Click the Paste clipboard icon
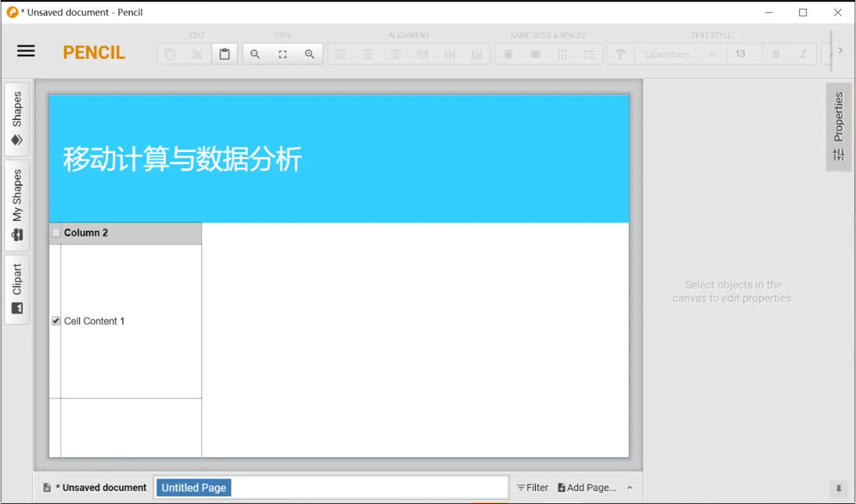Image resolution: width=856 pixels, height=504 pixels. click(x=225, y=54)
